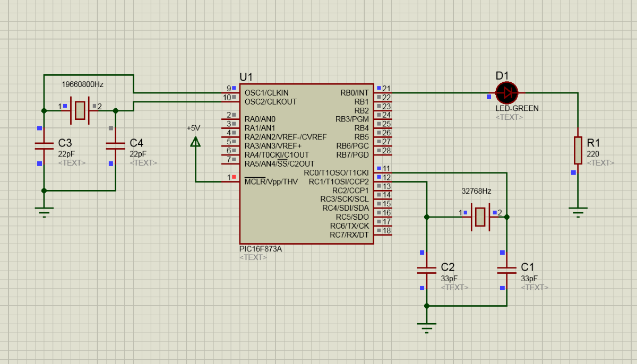Click the +5V power terminal arrow

[195, 141]
